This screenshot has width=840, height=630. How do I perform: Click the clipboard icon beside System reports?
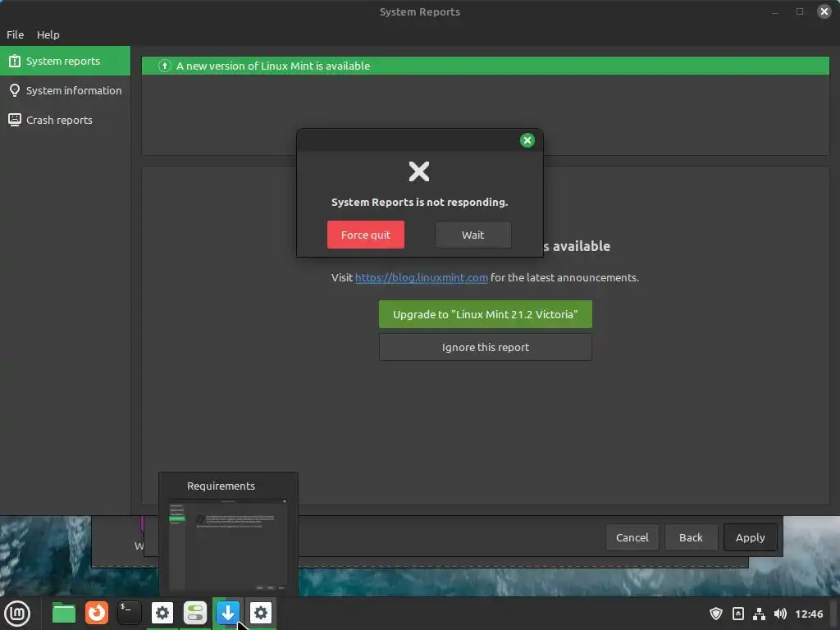[x=15, y=61]
